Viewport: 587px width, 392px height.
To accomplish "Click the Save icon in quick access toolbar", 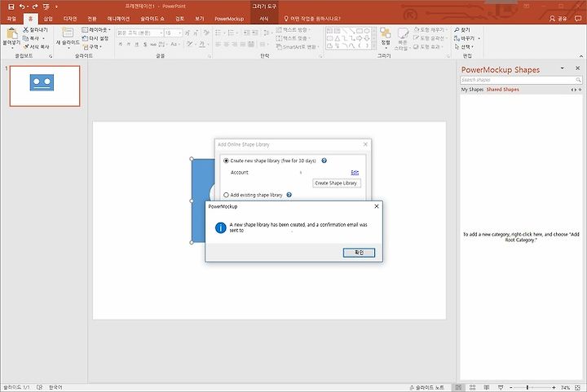I will (x=11, y=7).
